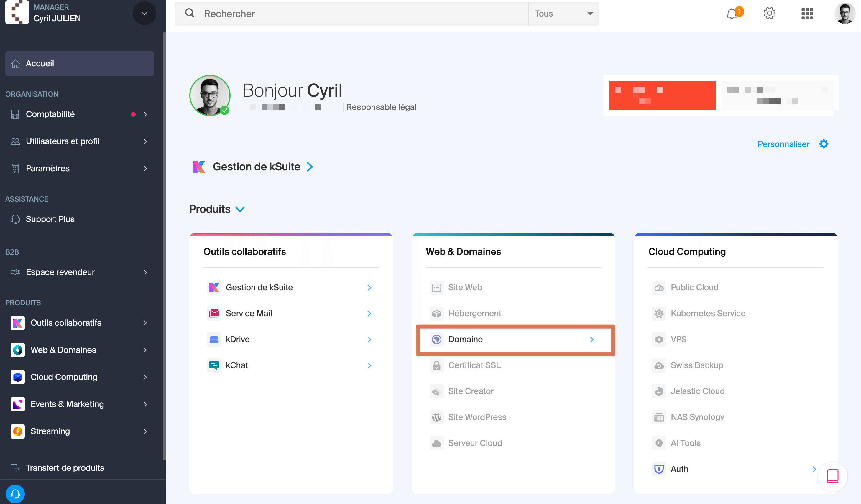Open the Site WordPress icon in Web & Domaines
This screenshot has width=861, height=504.
tap(436, 417)
